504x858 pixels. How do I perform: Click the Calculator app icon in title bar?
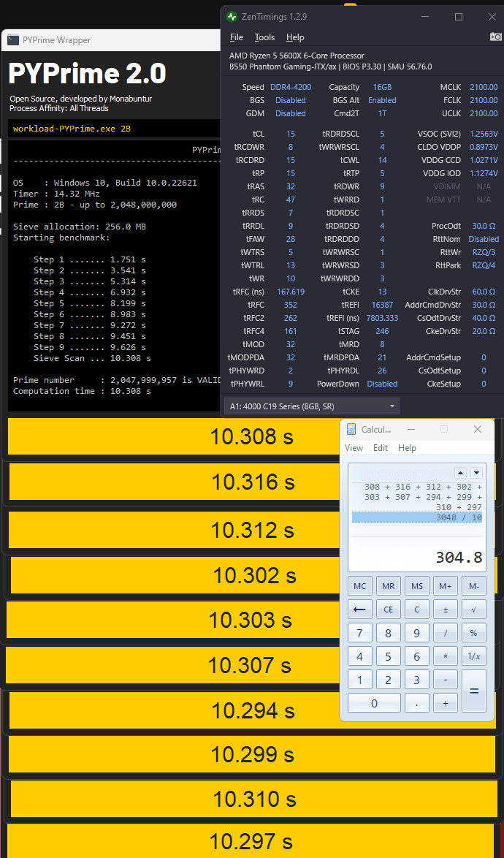[351, 430]
